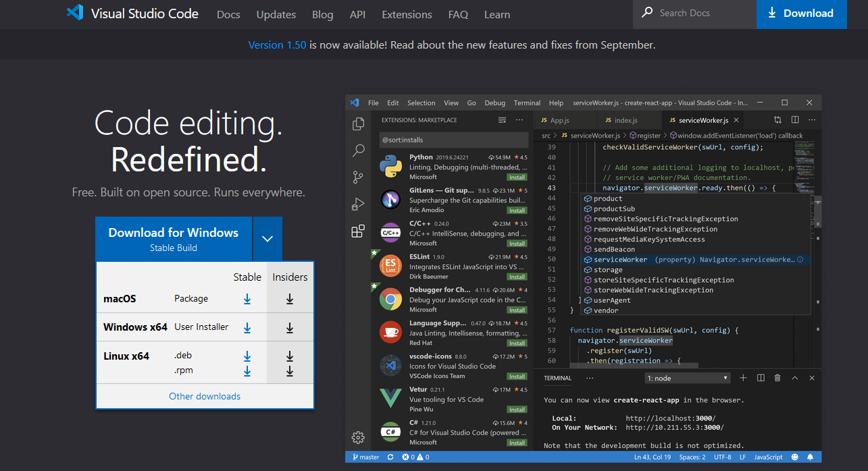Open Extensions icon in activity bar
This screenshot has width=868, height=471.
coord(359,231)
